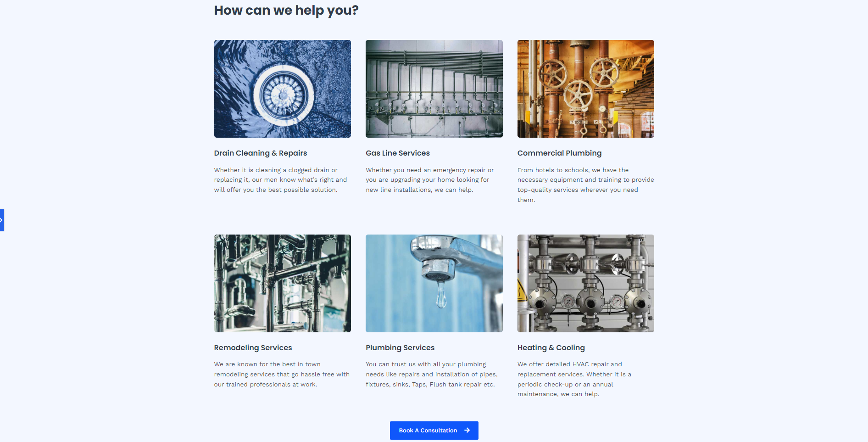
Task: Open the Heating & Cooling gauges image
Action: click(x=586, y=283)
